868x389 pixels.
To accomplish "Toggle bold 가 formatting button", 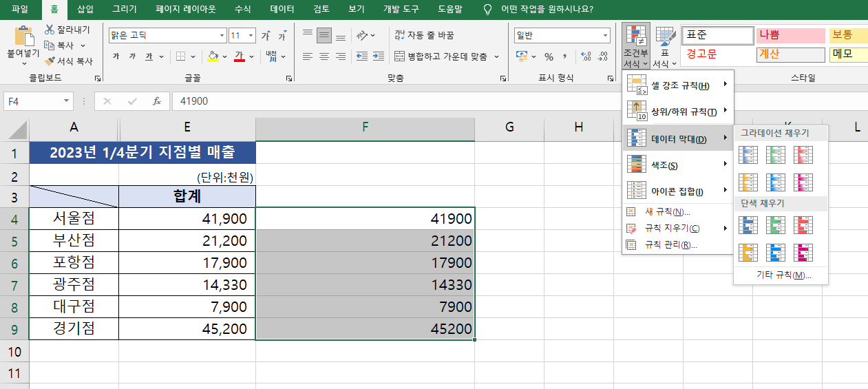I will click(x=116, y=56).
